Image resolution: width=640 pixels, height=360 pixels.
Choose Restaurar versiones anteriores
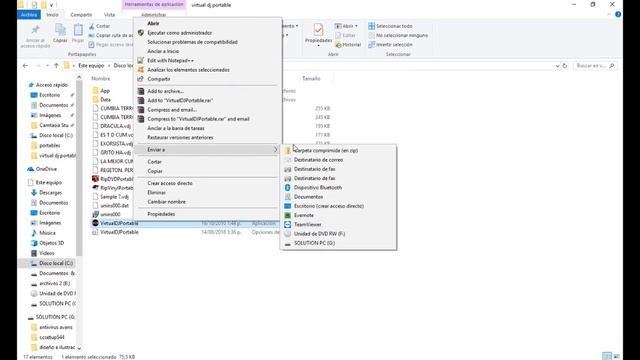(180, 138)
